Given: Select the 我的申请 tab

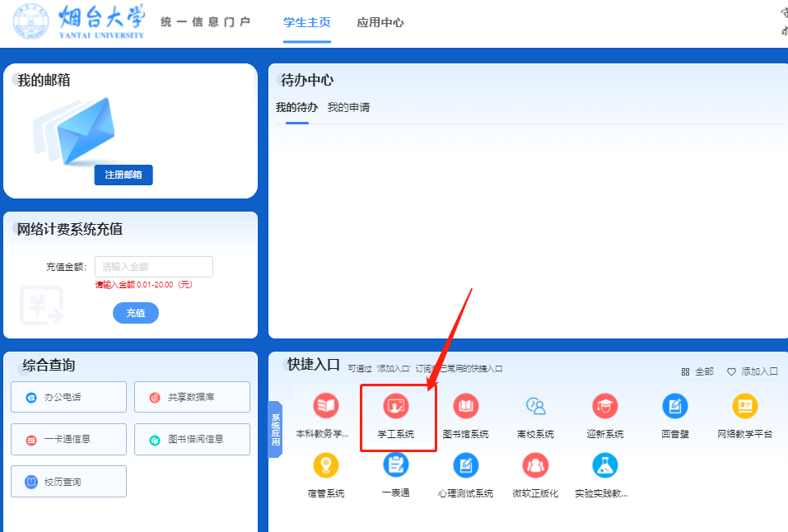Looking at the screenshot, I should tap(348, 108).
